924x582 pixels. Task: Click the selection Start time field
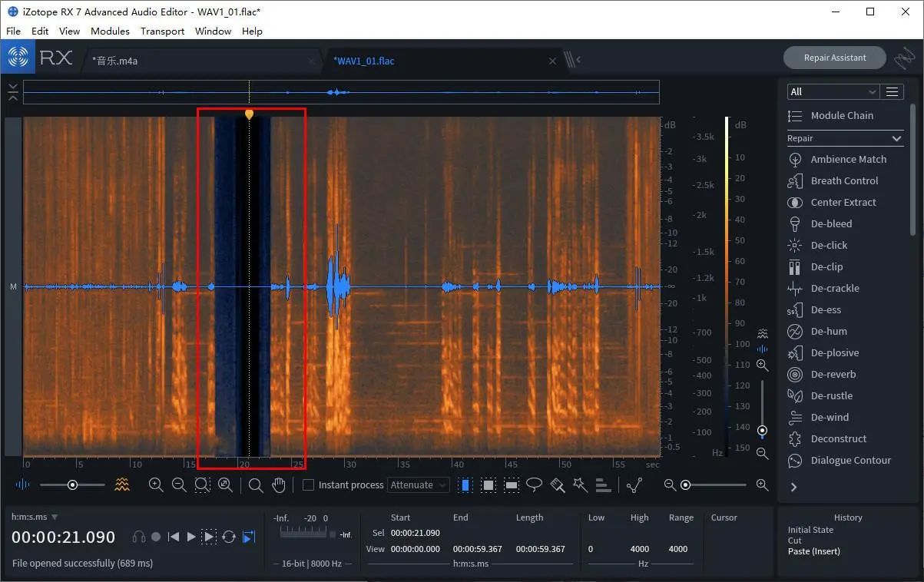click(415, 533)
